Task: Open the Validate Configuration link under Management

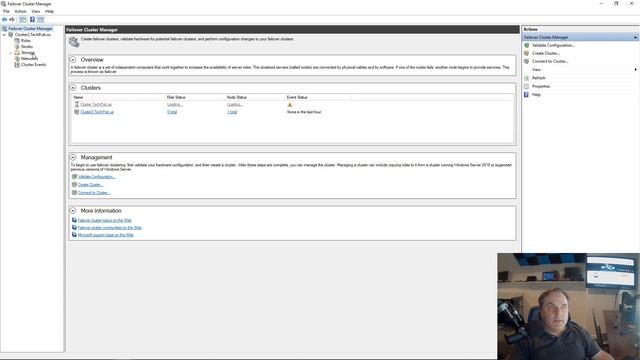Action: pos(97,177)
